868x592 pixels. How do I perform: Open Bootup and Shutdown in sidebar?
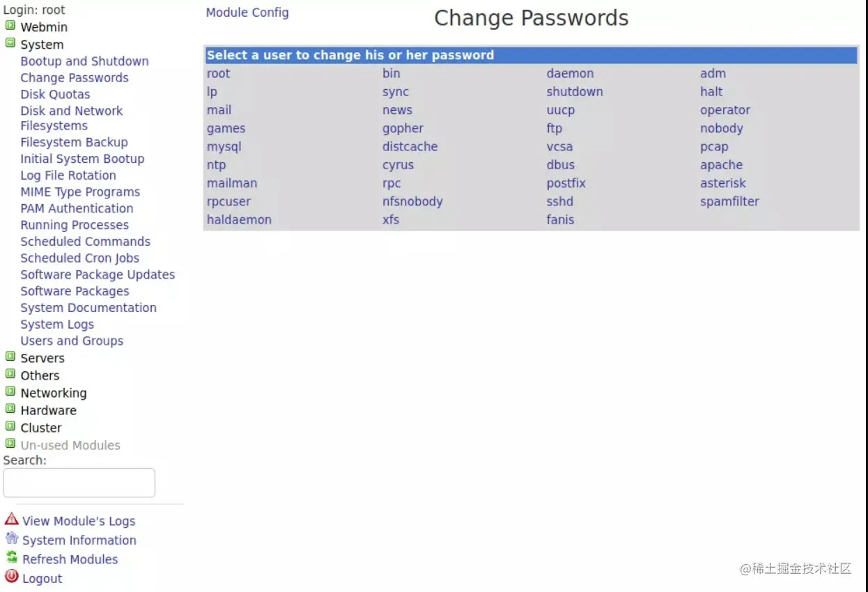(84, 61)
